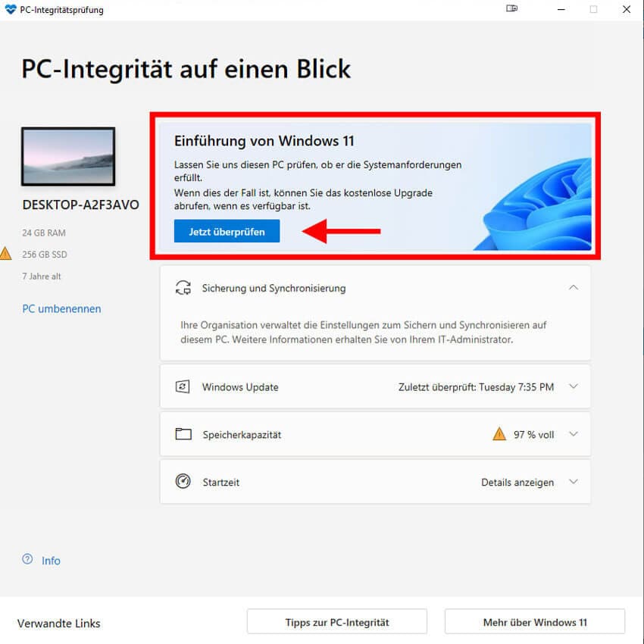
Task: Open the PC umbenennen link
Action: 61,309
